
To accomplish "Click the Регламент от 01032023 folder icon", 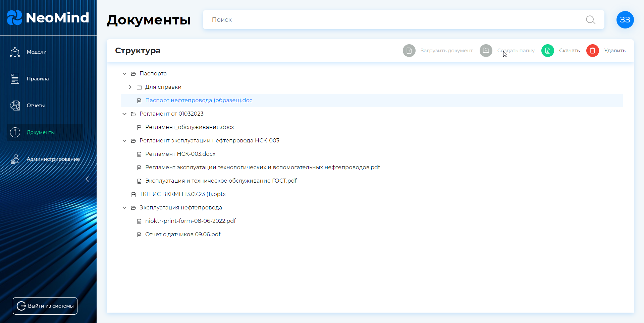I will tap(133, 114).
